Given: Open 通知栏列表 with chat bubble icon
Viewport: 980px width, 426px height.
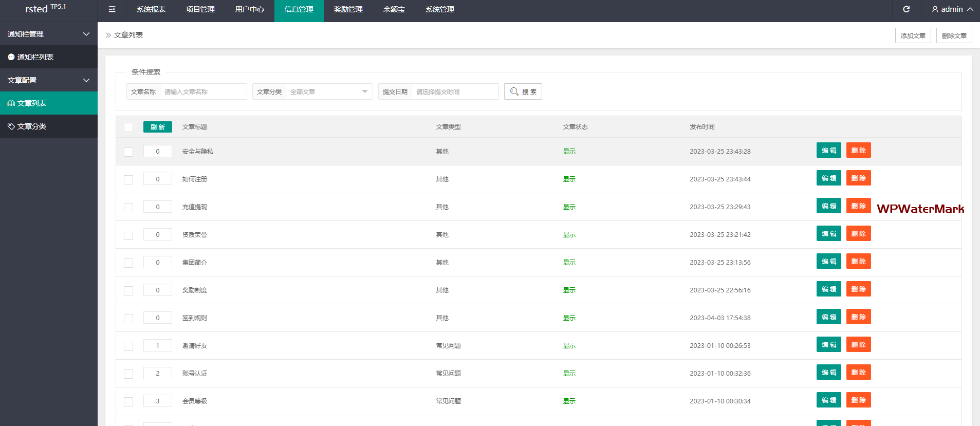Looking at the screenshot, I should (11, 57).
